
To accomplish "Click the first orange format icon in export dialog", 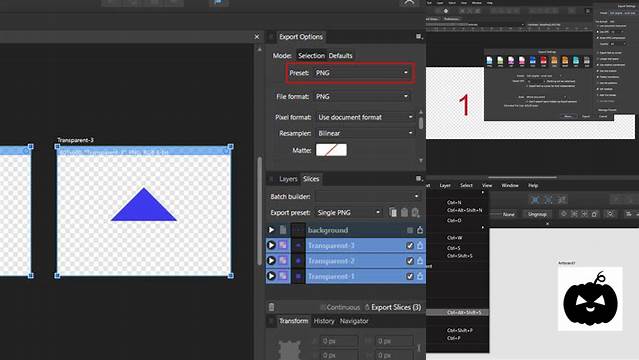I will click(x=554, y=61).
